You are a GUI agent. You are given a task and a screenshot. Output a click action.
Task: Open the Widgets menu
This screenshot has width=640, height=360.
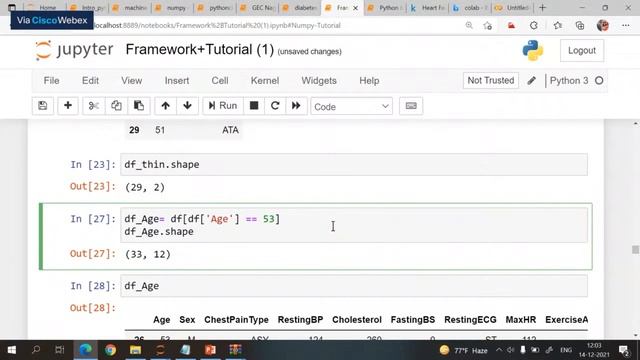pos(319,80)
